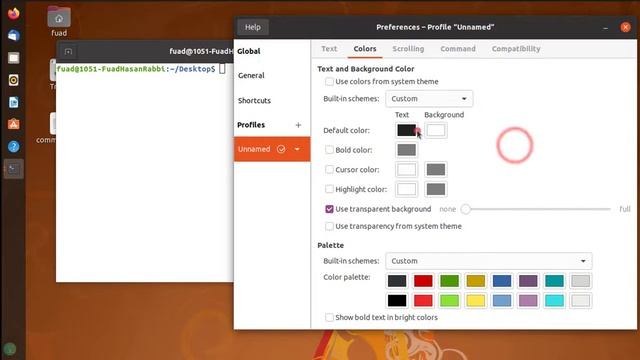Click the new tab icon in the Terminal window
Screen dimensions: 640x360
[68, 51]
